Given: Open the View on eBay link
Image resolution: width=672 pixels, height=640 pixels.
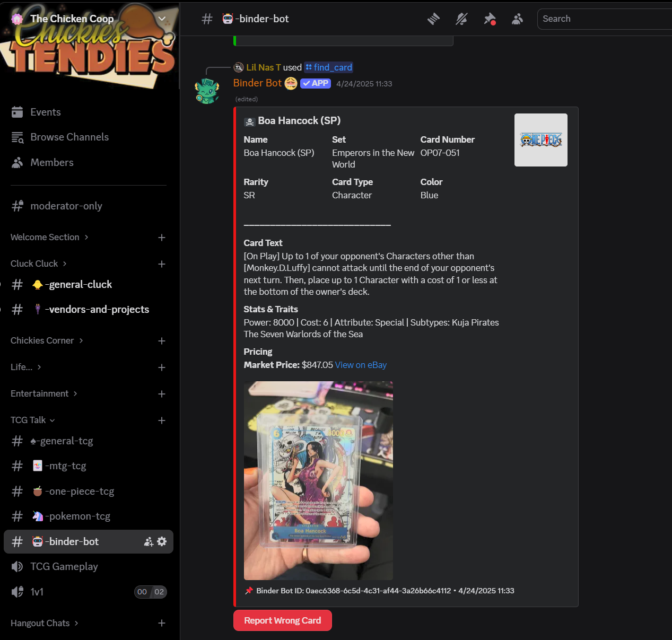Looking at the screenshot, I should [x=361, y=365].
